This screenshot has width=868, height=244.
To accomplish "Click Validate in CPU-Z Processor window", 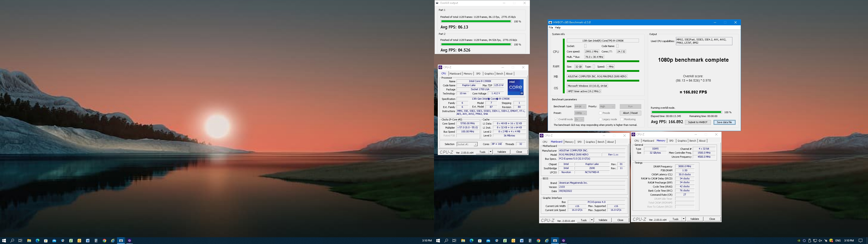I will coord(502,152).
